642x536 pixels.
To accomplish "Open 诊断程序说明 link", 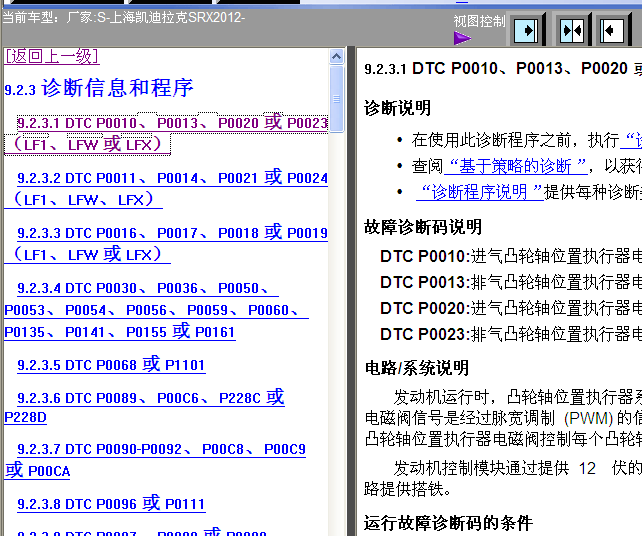I will 480,192.
